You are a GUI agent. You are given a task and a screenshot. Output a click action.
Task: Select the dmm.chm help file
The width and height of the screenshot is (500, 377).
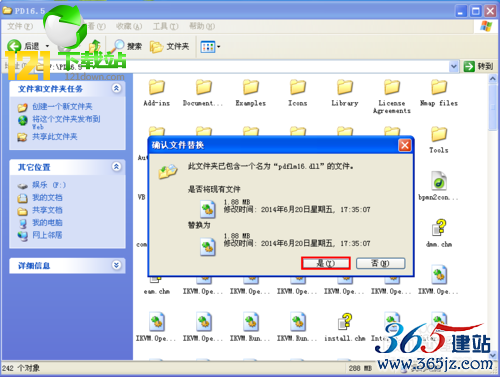(x=439, y=233)
